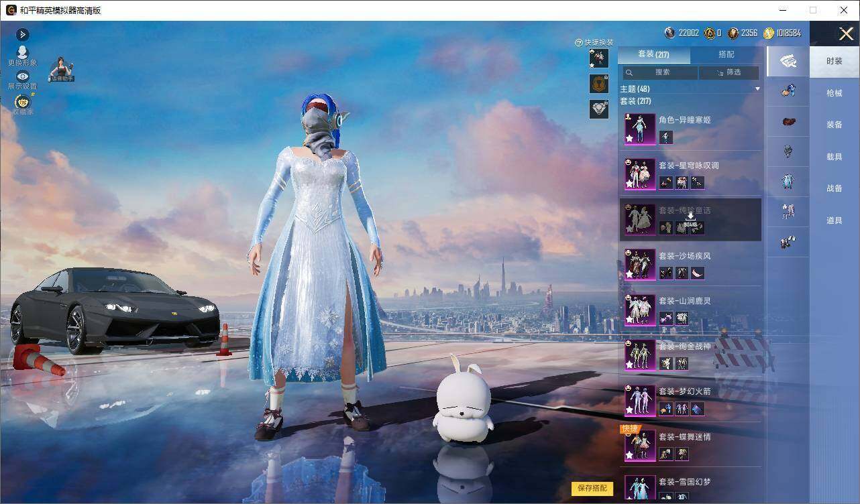Viewport: 860px width, 504px height.
Task: Click the arrow icon above 更换形象
Action: [x=23, y=34]
